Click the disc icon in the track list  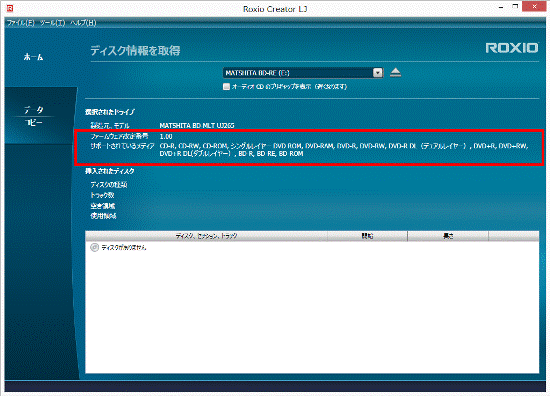(94, 247)
